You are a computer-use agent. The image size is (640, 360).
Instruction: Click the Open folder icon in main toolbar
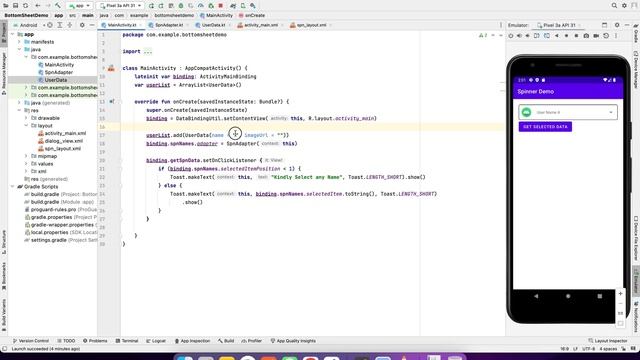pos(6,6)
